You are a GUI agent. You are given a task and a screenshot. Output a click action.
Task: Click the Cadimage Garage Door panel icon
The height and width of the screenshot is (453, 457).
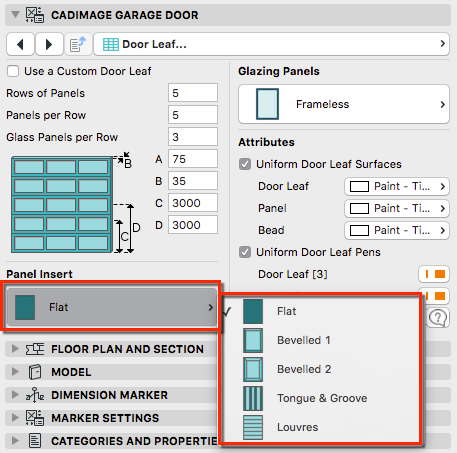coord(35,15)
